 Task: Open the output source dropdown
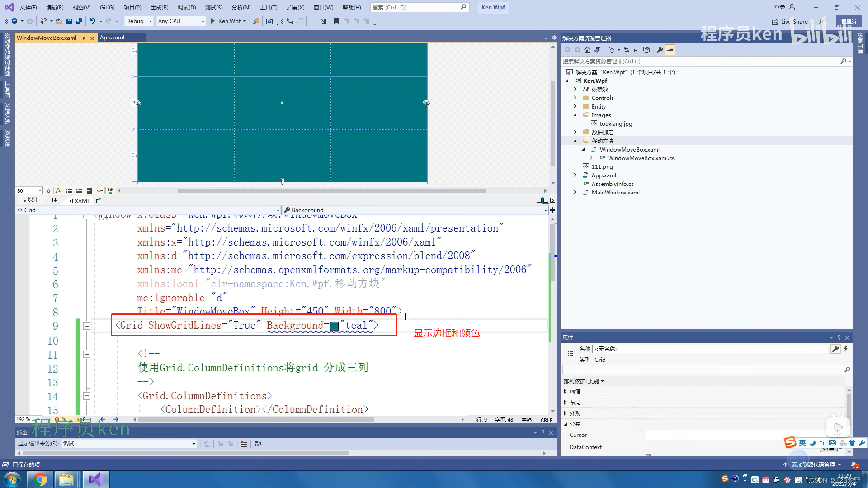pos(129,444)
